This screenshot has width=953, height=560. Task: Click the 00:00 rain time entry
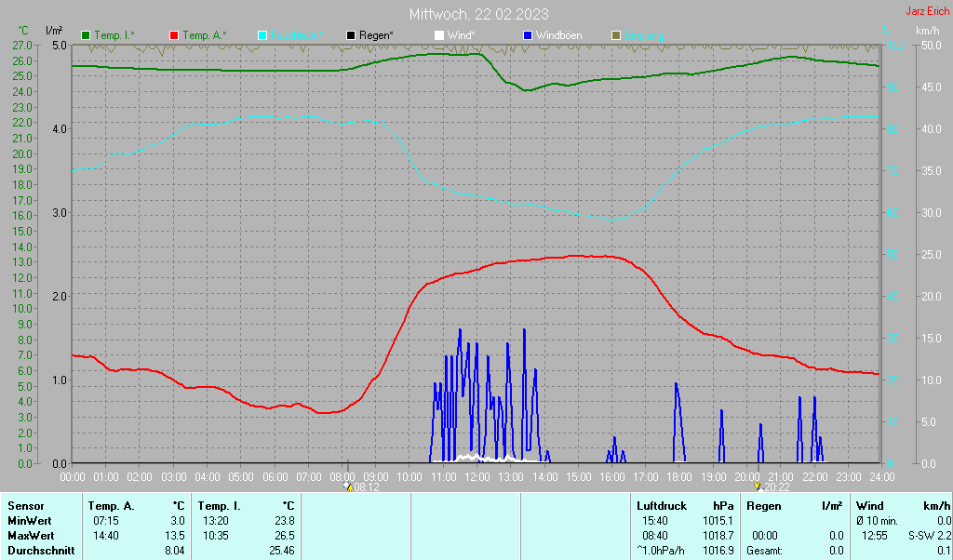click(765, 537)
